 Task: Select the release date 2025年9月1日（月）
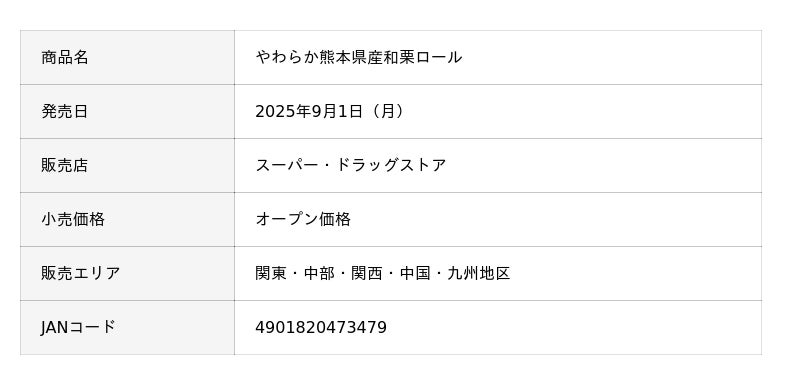[330, 111]
